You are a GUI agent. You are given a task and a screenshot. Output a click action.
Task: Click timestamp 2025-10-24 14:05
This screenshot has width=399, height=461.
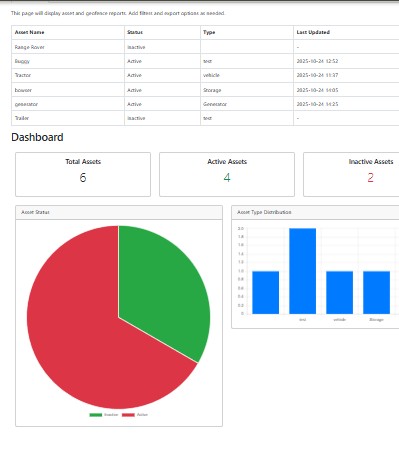tap(317, 90)
